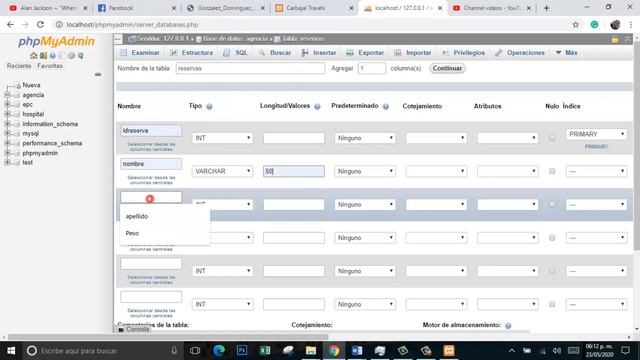Viewport: 640px width, 360px height.
Task: Click the Agregar columns number field
Action: [371, 68]
